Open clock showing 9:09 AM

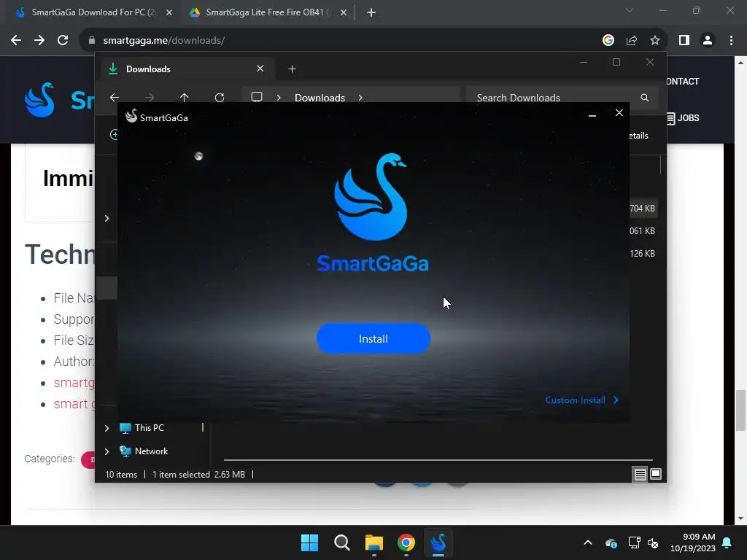point(693,542)
